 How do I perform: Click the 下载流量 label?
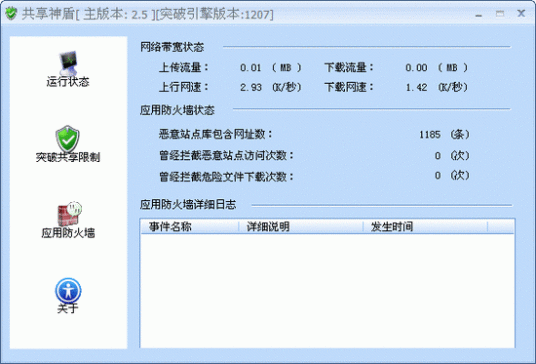[349, 67]
